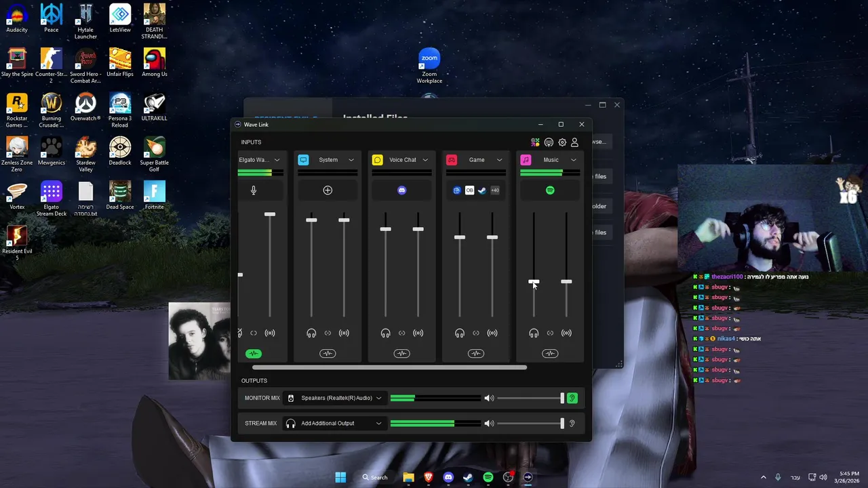
Task: Mute Music channel stream output
Action: (566, 333)
